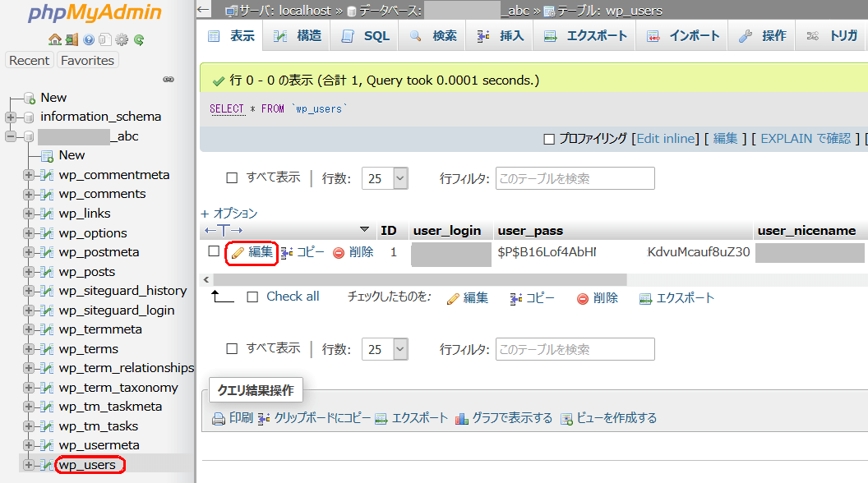Click the Favorites button in sidebar
Screen dimensions: 868x483
[87, 60]
